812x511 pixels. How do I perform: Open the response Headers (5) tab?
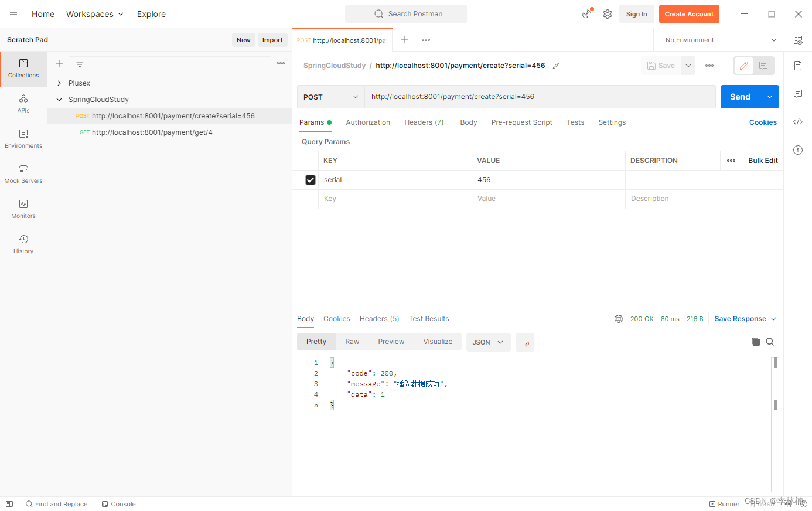tap(380, 319)
